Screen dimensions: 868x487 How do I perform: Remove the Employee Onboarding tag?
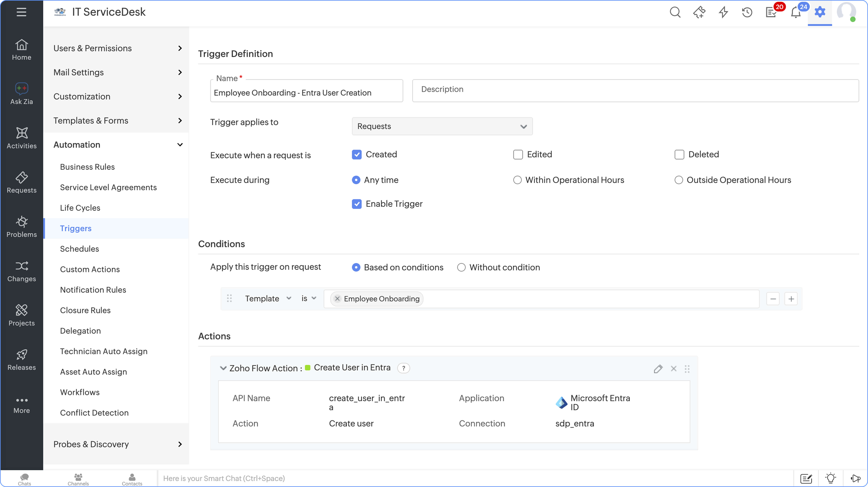337,299
